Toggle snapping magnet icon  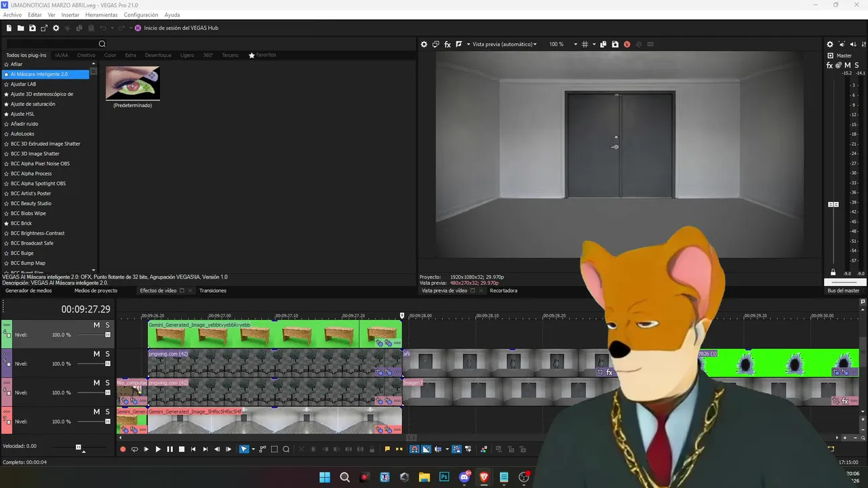click(414, 449)
